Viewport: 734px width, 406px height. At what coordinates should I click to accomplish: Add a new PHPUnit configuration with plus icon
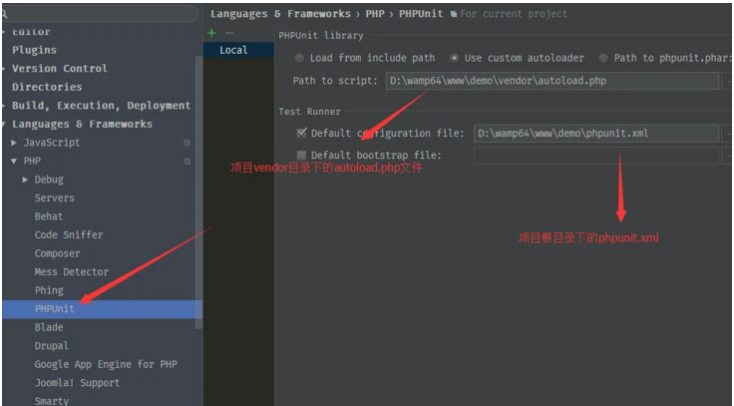tap(212, 33)
